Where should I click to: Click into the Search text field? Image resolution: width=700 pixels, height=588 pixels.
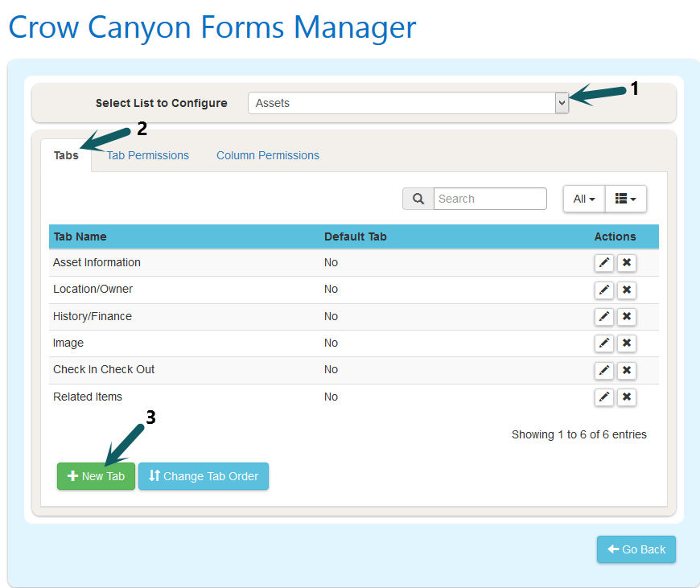coord(490,199)
